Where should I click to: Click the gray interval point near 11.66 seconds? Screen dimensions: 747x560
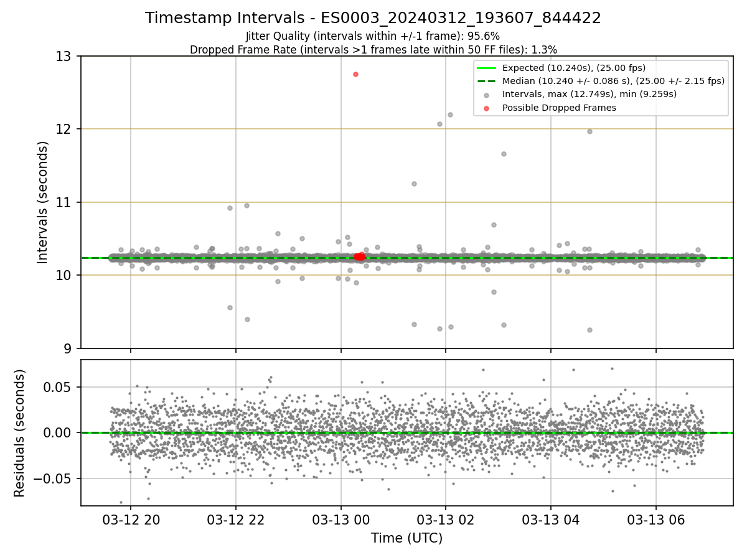pyautogui.click(x=504, y=154)
